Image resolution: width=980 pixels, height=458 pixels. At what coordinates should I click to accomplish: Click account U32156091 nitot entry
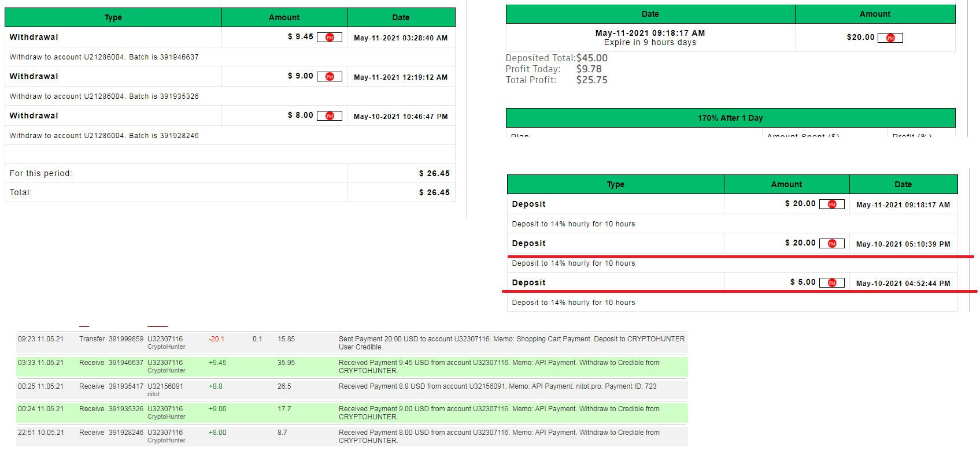click(x=165, y=386)
